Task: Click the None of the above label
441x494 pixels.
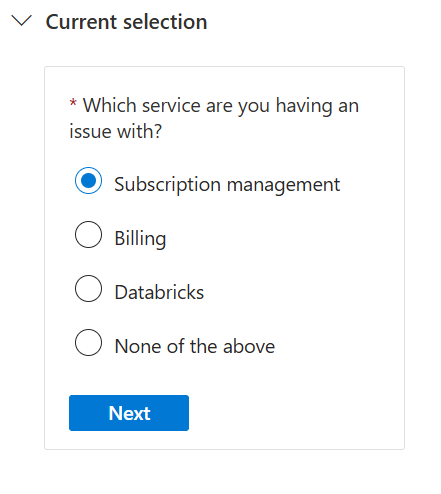Action: (195, 346)
